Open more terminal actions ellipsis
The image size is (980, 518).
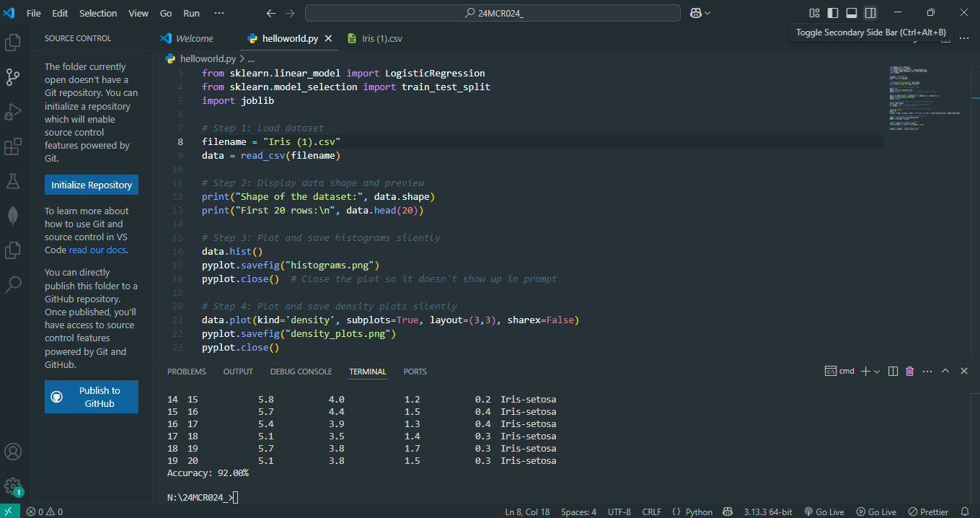click(x=927, y=371)
